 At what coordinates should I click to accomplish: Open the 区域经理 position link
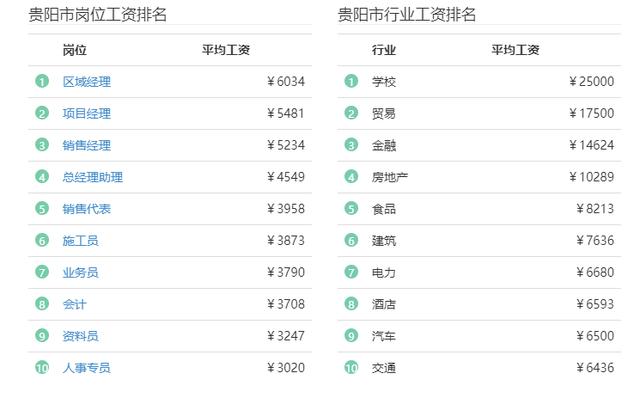click(x=86, y=82)
